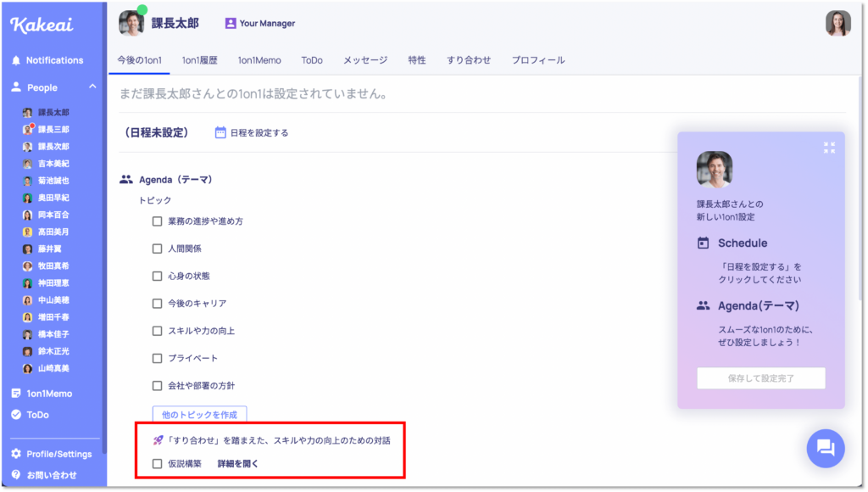
Task: Collapse the People section chevron
Action: pyautogui.click(x=92, y=87)
